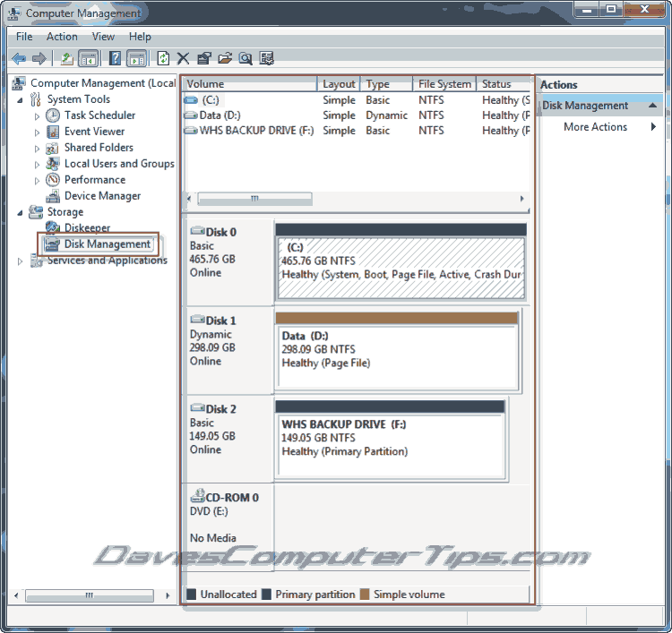The width and height of the screenshot is (672, 633).
Task: Select the Data (D:) 298.09 GB block
Action: click(396, 356)
